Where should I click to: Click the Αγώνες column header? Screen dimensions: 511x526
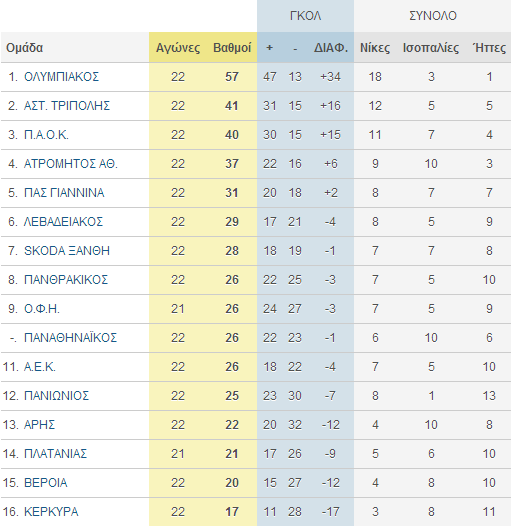point(178,48)
